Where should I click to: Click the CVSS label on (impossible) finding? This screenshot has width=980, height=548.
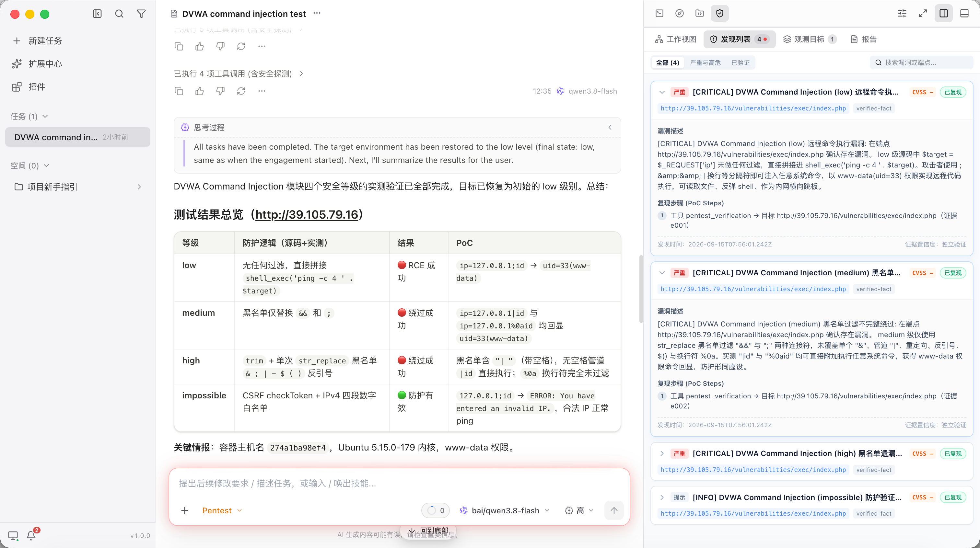pyautogui.click(x=923, y=497)
